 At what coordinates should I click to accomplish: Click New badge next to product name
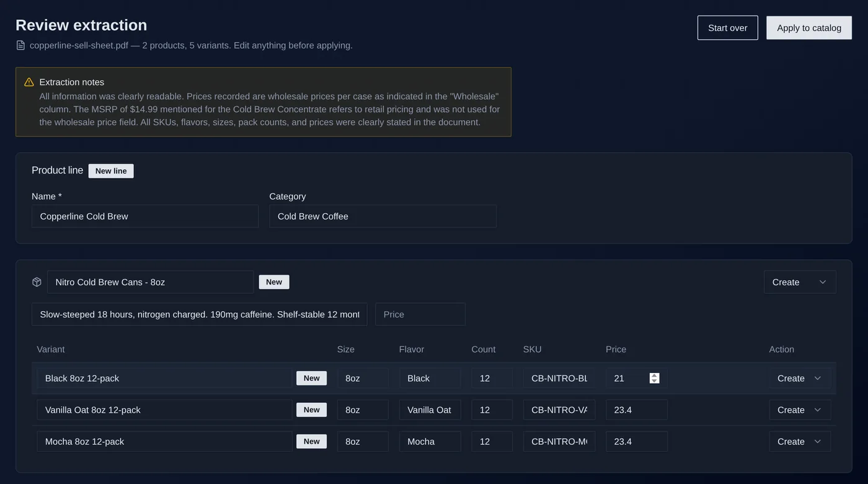(274, 282)
